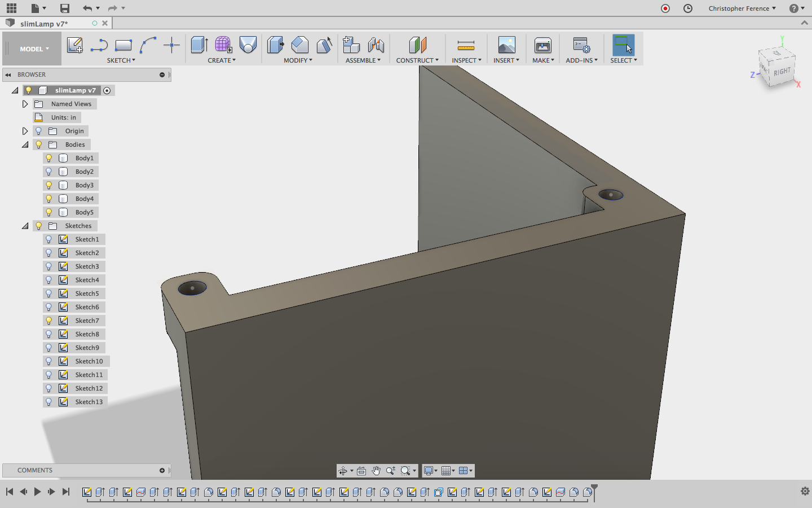The width and height of the screenshot is (812, 508).
Task: Select the Rectangle sketch tool
Action: tap(123, 45)
